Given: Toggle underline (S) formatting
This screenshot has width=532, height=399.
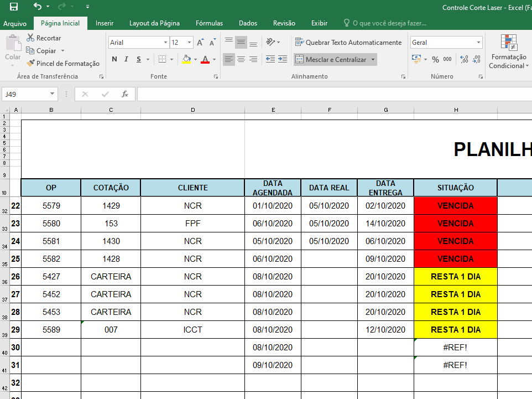Looking at the screenshot, I should coord(139,59).
